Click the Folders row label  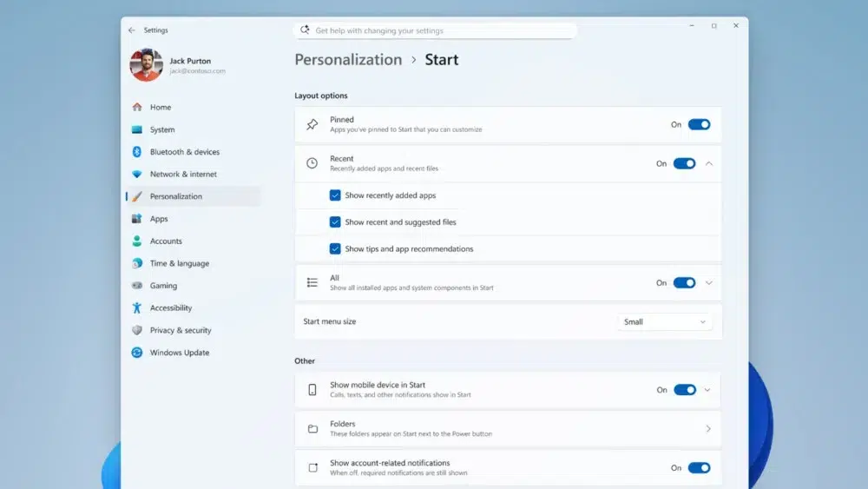click(343, 424)
